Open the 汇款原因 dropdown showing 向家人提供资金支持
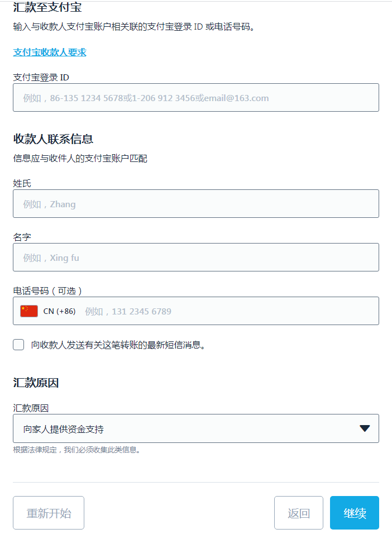The height and width of the screenshot is (534, 392). click(195, 428)
